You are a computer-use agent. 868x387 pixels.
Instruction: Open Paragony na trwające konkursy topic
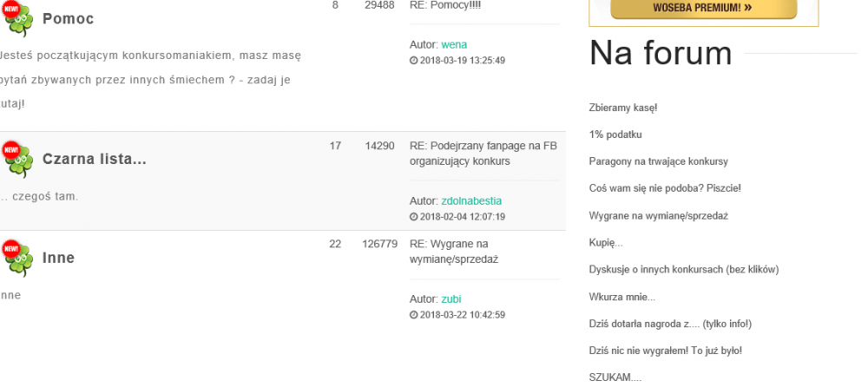click(658, 161)
